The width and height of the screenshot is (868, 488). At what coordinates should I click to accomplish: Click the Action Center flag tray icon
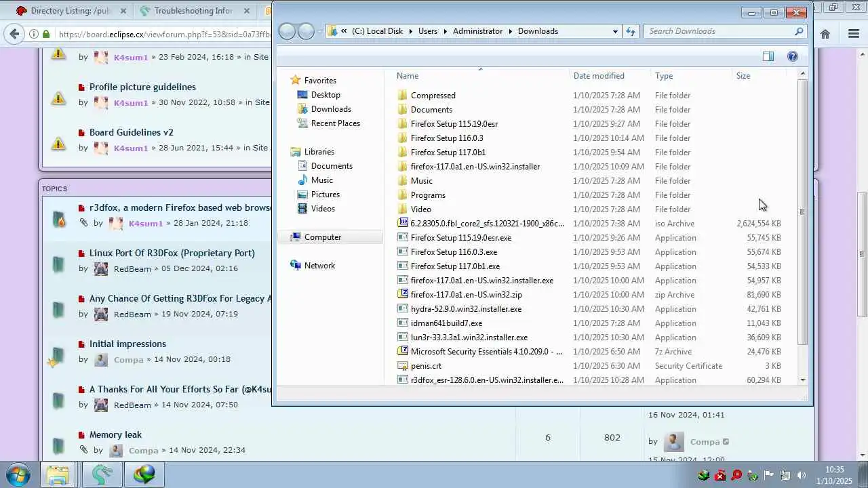(769, 475)
